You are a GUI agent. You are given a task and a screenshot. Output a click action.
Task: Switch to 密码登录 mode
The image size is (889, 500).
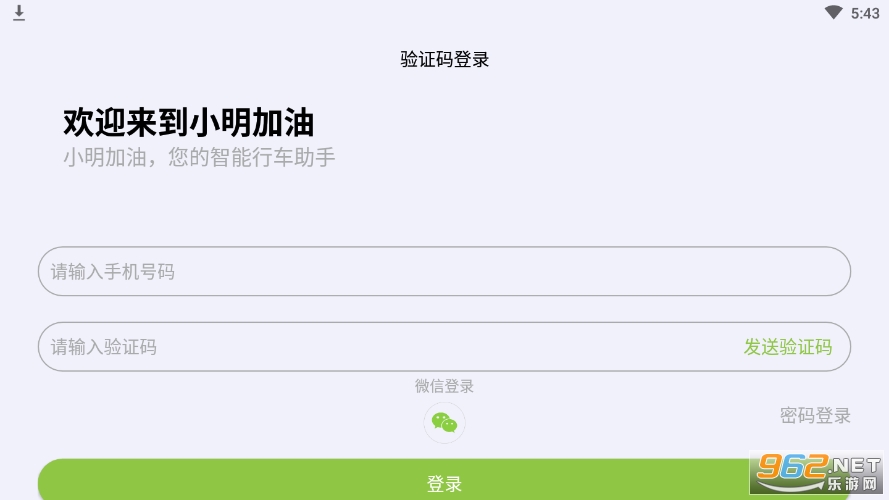coord(815,416)
